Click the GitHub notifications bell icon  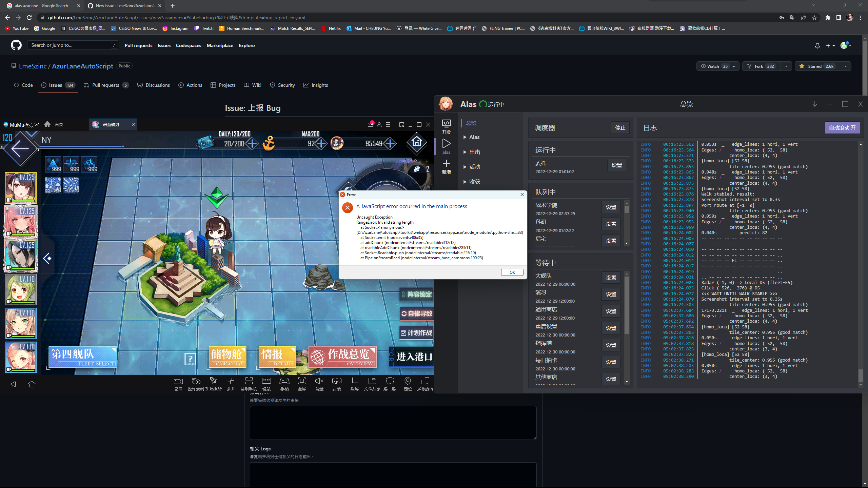pos(817,45)
